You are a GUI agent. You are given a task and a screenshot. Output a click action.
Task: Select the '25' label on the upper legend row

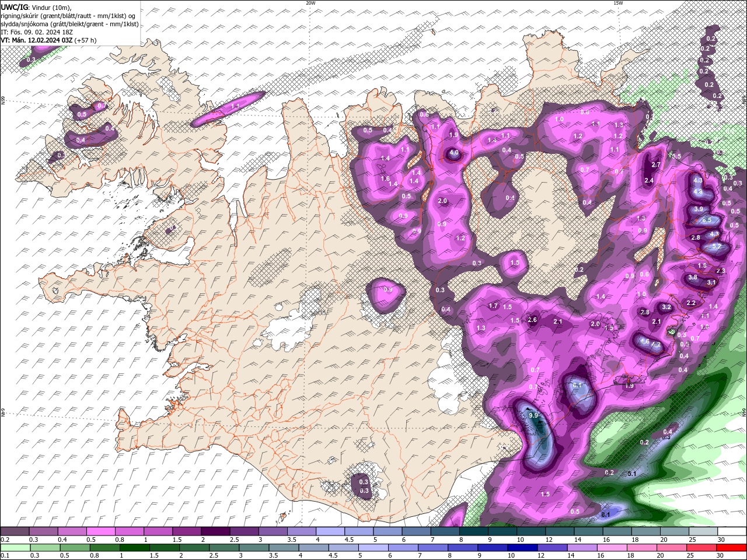coord(693,540)
